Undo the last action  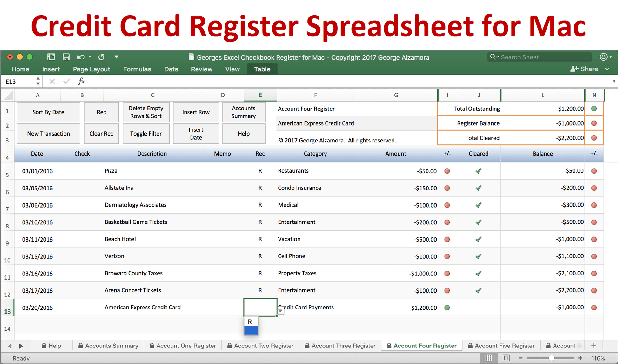click(x=80, y=57)
